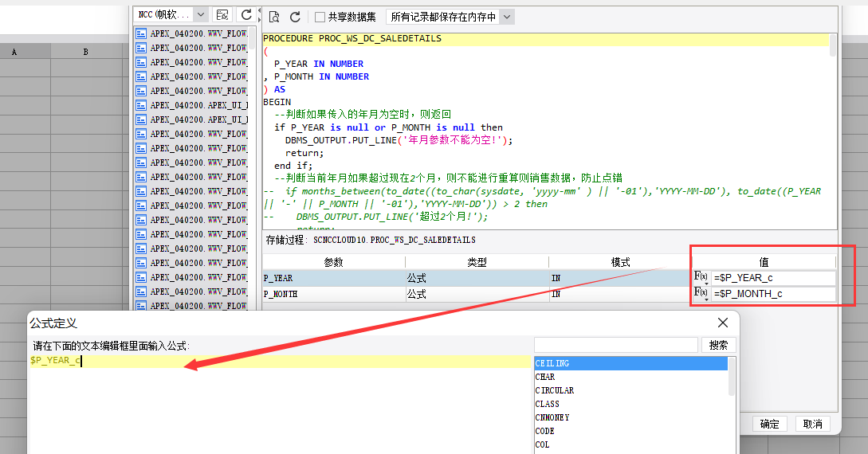
Task: Click the 确定 button
Action: 769,424
